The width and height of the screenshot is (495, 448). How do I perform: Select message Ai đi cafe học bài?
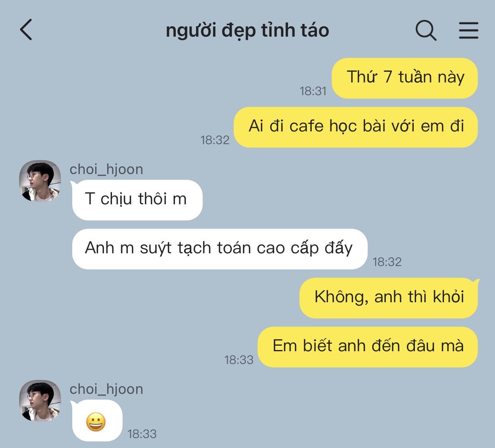[x=356, y=127]
